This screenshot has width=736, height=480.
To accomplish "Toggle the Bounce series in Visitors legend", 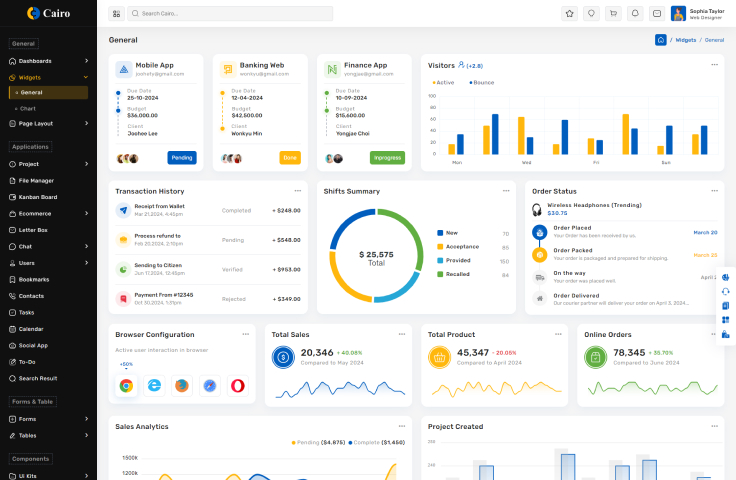I will point(481,82).
